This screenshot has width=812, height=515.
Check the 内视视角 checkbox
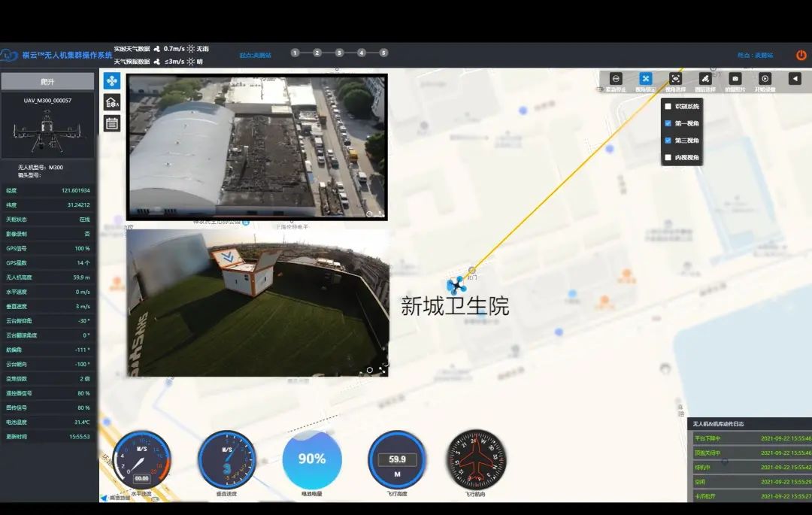(668, 158)
